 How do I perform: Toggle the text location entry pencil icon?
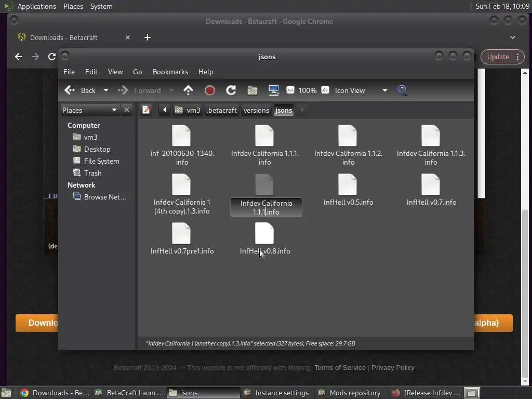tap(146, 110)
